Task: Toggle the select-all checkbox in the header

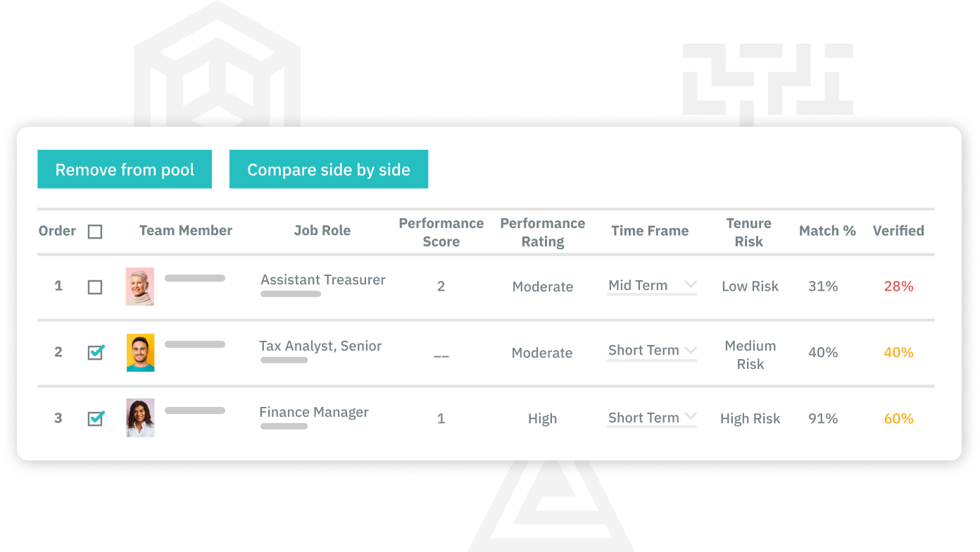Action: tap(96, 231)
